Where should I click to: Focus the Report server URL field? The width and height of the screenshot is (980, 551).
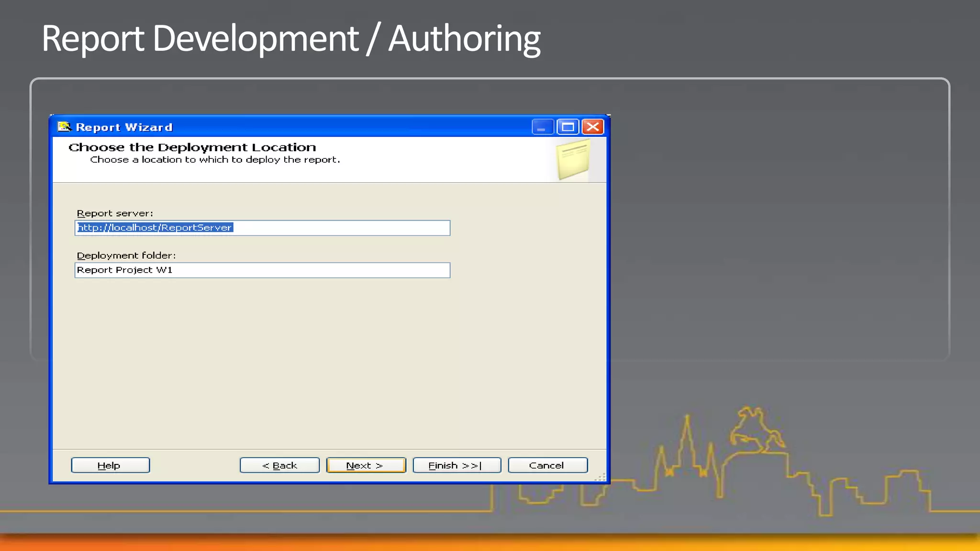click(x=262, y=228)
